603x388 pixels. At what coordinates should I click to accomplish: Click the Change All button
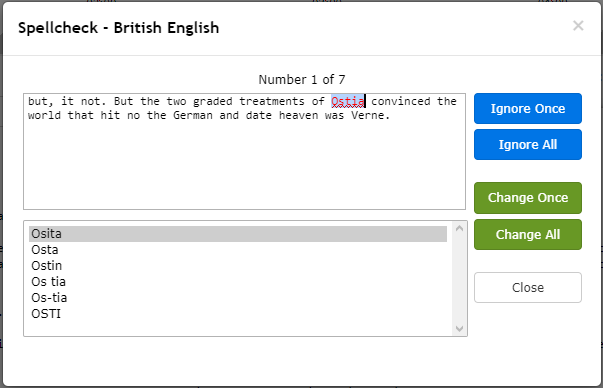click(528, 235)
